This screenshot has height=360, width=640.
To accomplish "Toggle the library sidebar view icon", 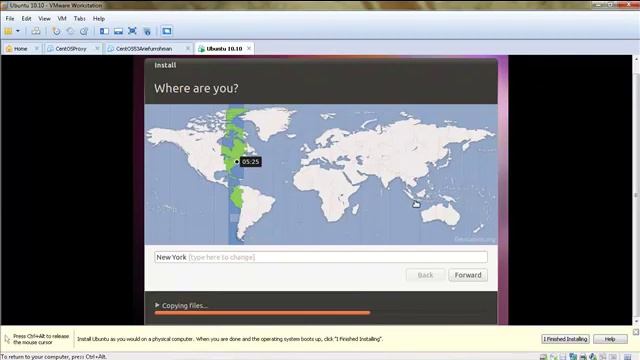I will click(104, 31).
